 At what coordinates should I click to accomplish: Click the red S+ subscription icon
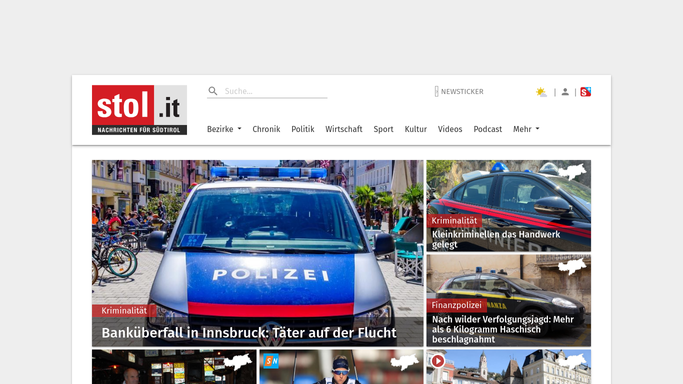[585, 92]
